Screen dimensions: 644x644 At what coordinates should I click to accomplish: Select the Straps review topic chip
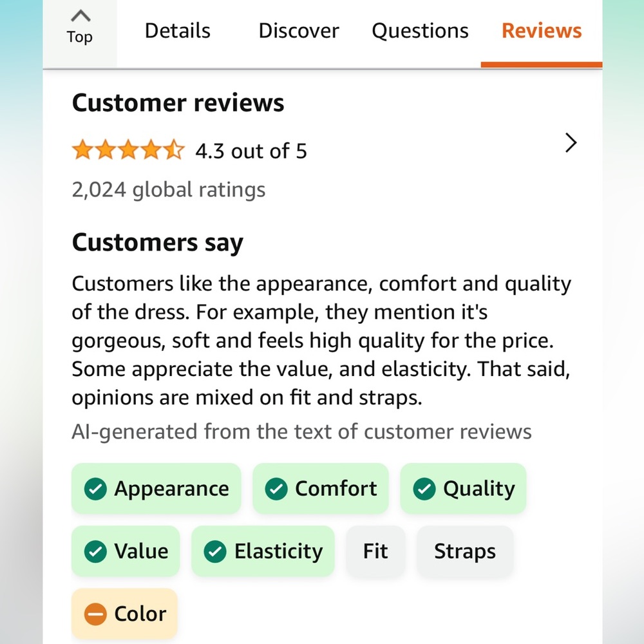[x=465, y=551]
